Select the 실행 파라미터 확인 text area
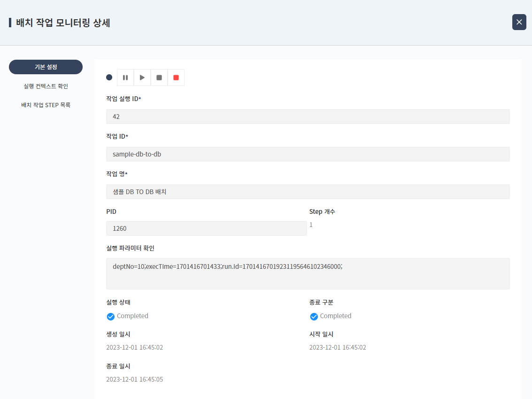The height and width of the screenshot is (399, 532). (x=308, y=273)
